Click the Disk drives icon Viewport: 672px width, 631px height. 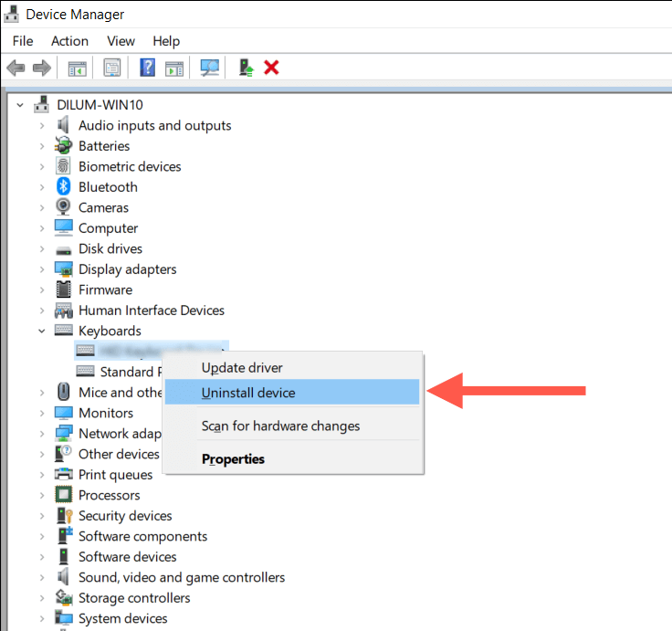click(63, 250)
